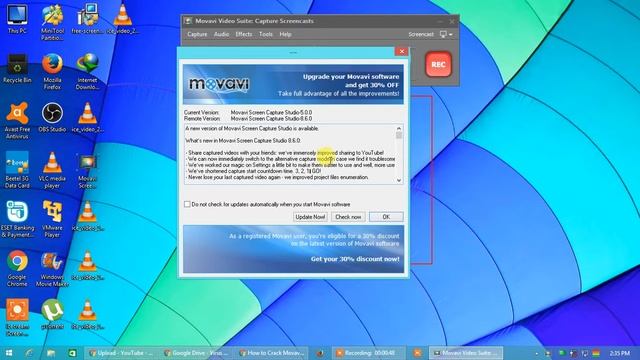640x360 pixels.
Task: Open Internet Explorer from taskbar
Action: coord(29,353)
